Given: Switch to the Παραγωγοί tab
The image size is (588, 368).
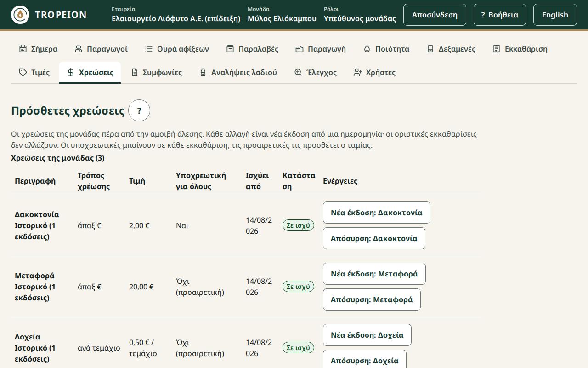Looking at the screenshot, I should click(101, 49).
